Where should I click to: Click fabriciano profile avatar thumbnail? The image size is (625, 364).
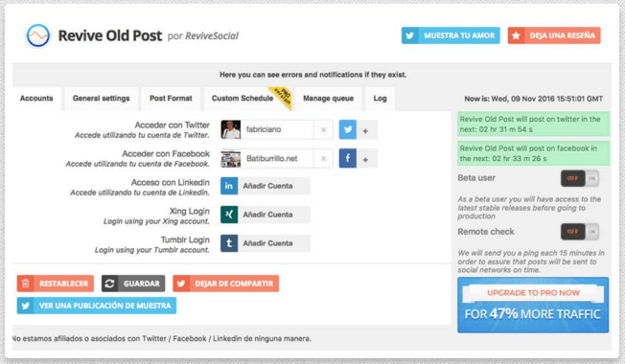(231, 129)
